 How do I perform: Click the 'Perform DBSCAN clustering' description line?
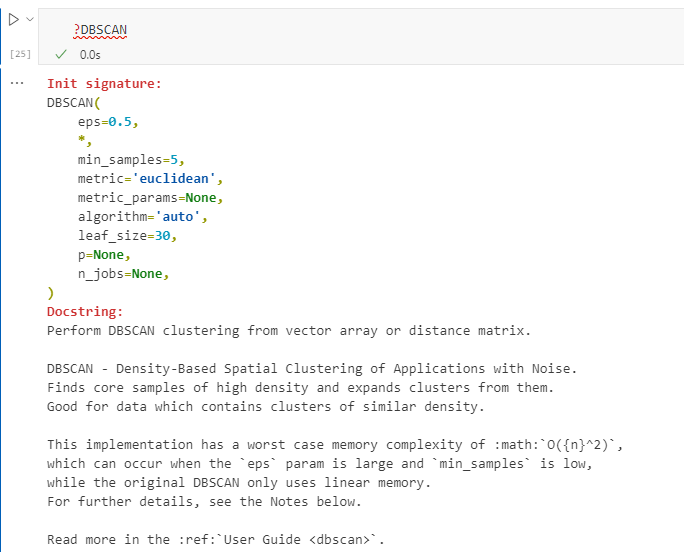point(289,331)
